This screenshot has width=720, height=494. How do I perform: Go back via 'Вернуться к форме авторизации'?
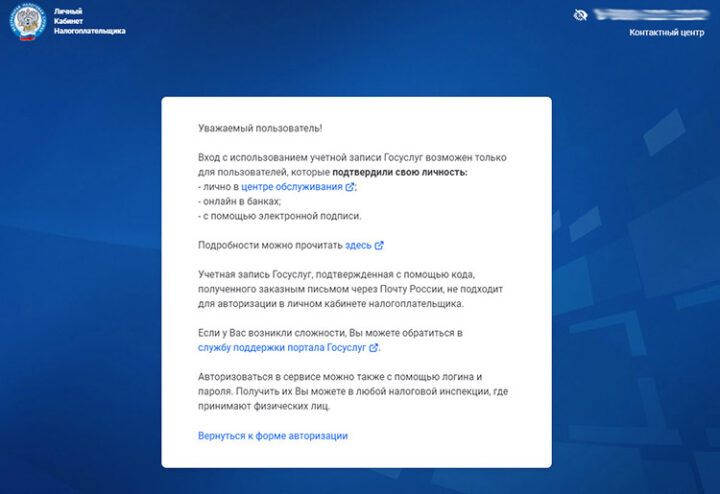pos(272,436)
